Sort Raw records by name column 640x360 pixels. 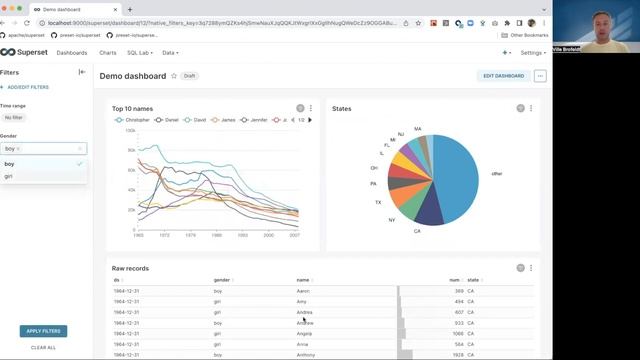[305, 280]
